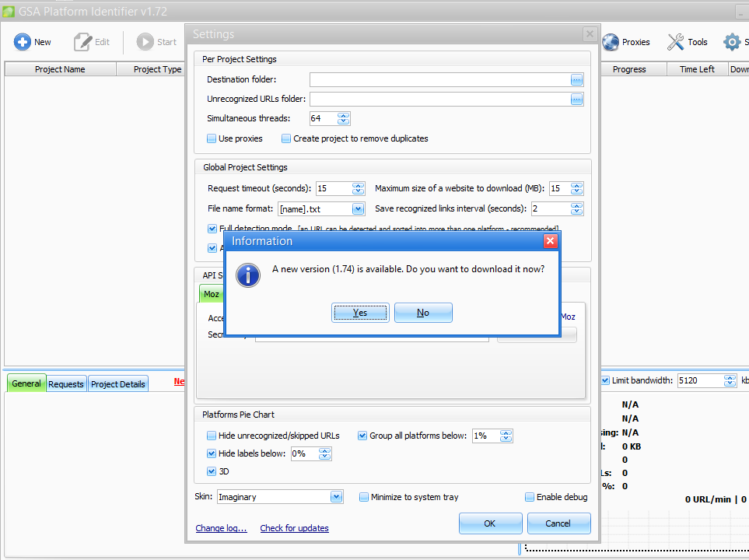This screenshot has height=560, width=749.
Task: Switch to the Project Details tab
Action: [118, 383]
